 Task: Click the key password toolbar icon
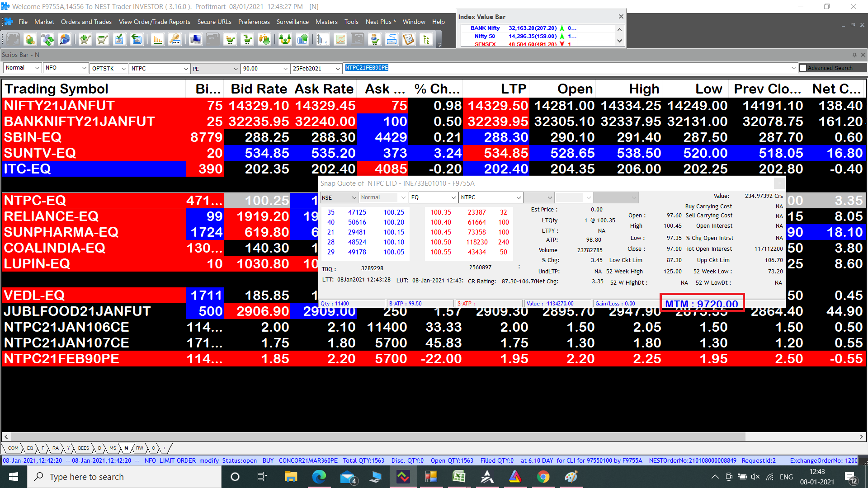[175, 40]
